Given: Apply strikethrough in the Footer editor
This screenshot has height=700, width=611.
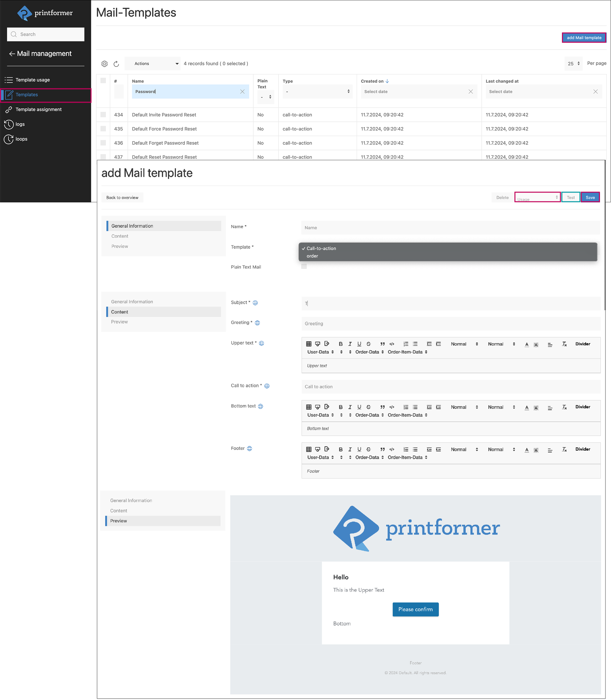Looking at the screenshot, I should click(368, 449).
